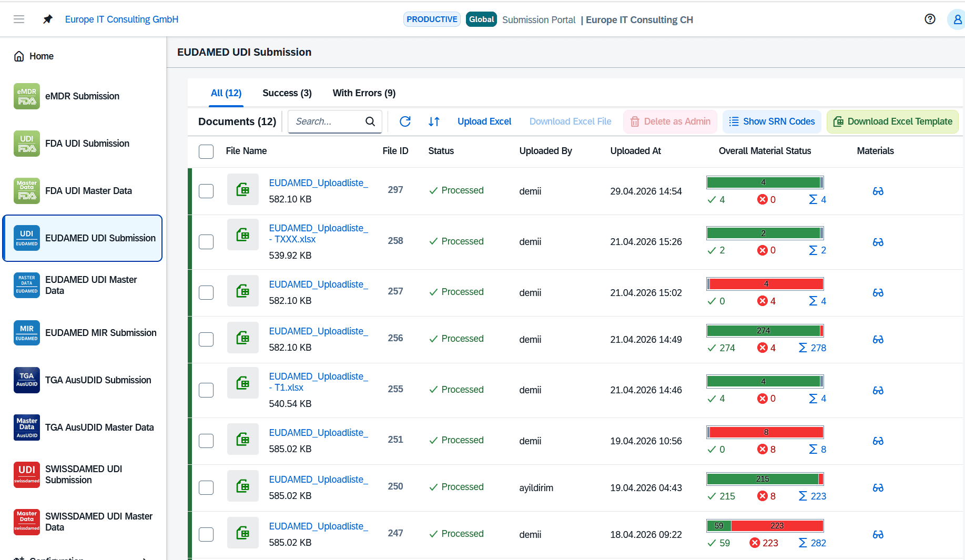This screenshot has width=965, height=560.
Task: Open the EUDAMED_Uploadliste_ - T1.xlsx file link
Action: click(x=319, y=382)
